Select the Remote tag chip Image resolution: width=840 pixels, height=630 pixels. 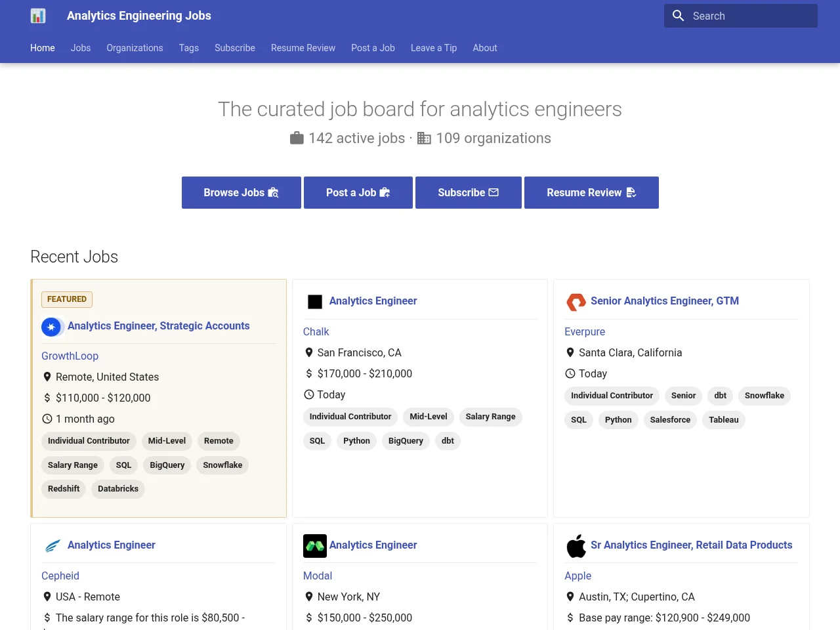pyautogui.click(x=219, y=441)
